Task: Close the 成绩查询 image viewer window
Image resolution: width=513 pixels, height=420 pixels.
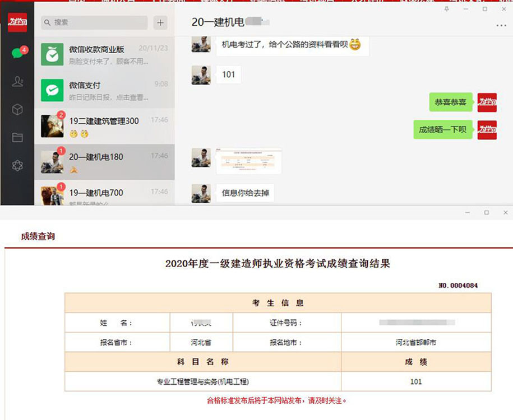Action: point(505,213)
